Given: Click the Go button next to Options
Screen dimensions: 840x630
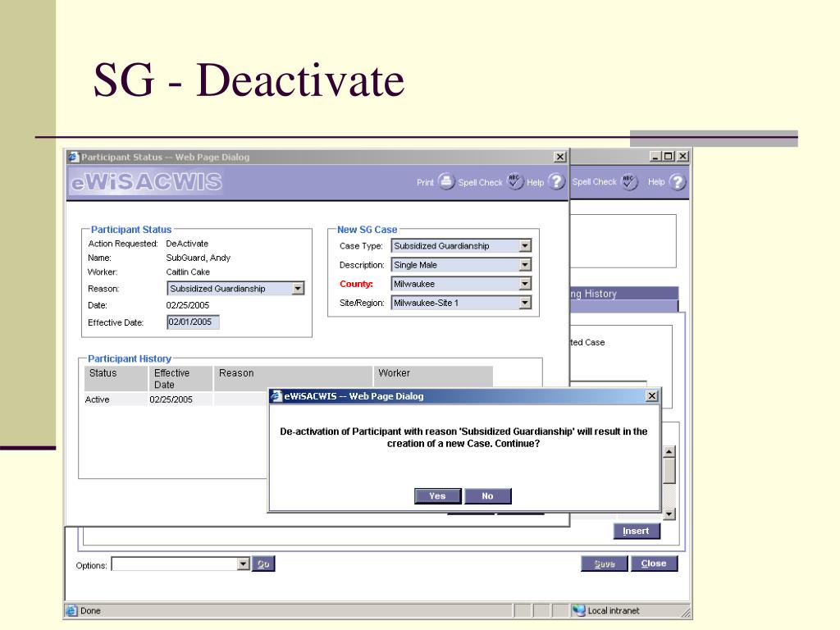Looking at the screenshot, I should click(263, 564).
